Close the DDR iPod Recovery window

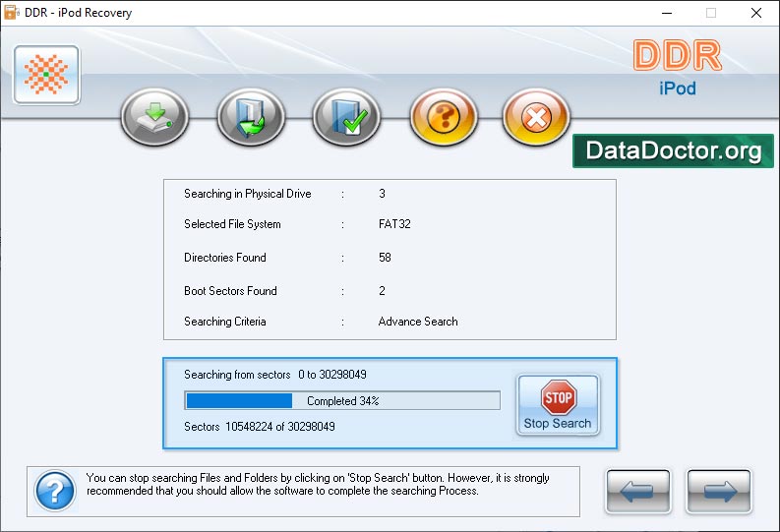tap(756, 13)
